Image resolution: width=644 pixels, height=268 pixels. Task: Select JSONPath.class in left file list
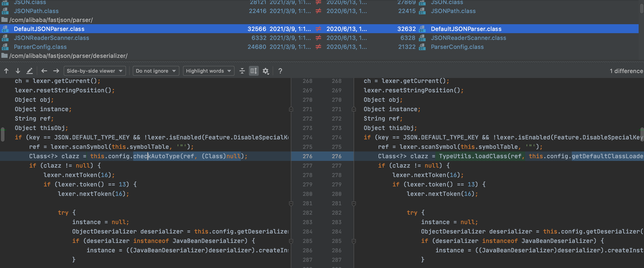pos(36,11)
